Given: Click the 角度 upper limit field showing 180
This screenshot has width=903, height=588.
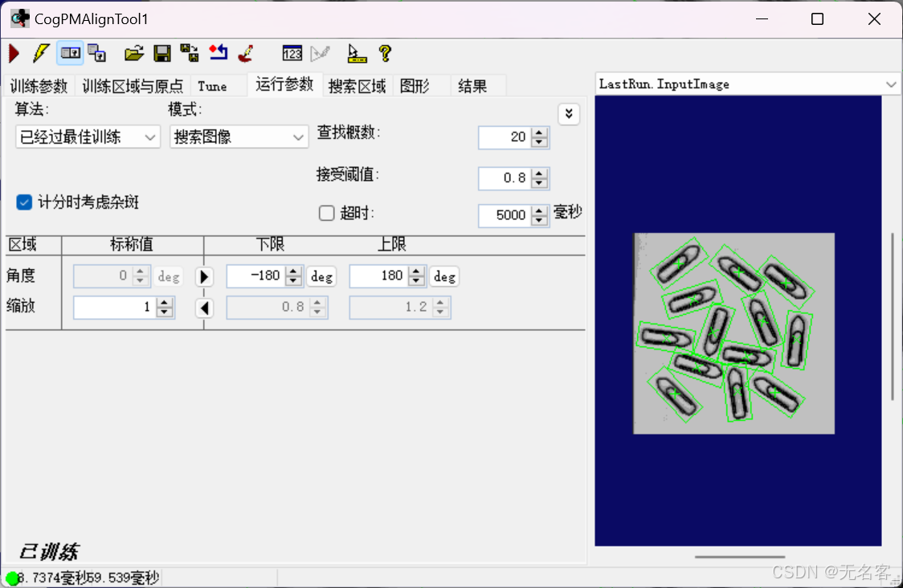Looking at the screenshot, I should pyautogui.click(x=378, y=276).
